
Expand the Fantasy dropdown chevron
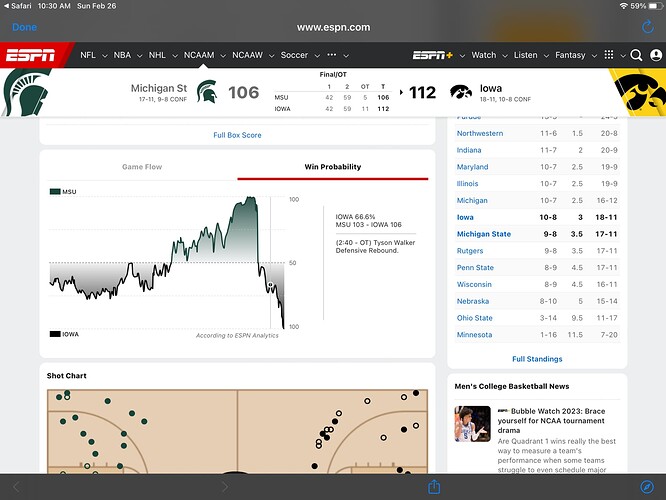tap(594, 56)
